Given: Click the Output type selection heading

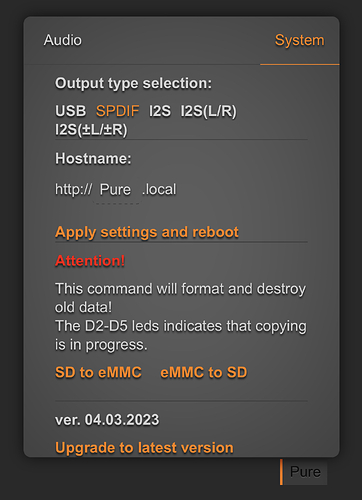Looking at the screenshot, I should [133, 83].
